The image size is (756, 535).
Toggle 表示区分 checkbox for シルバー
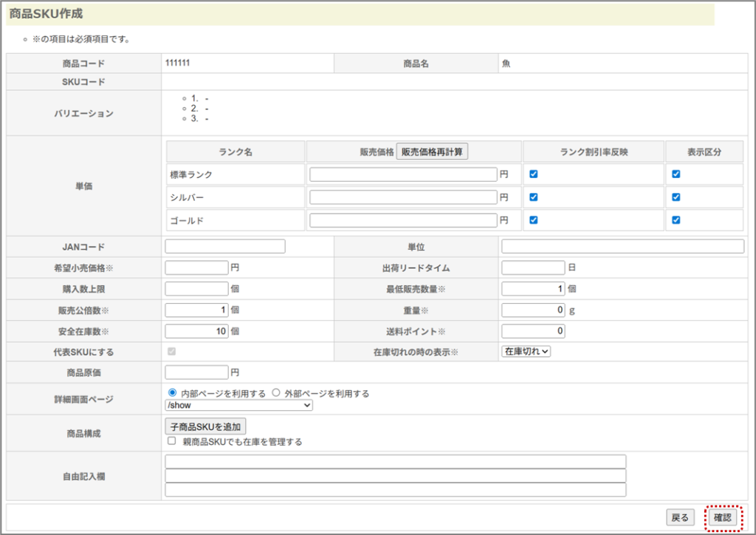pos(676,197)
